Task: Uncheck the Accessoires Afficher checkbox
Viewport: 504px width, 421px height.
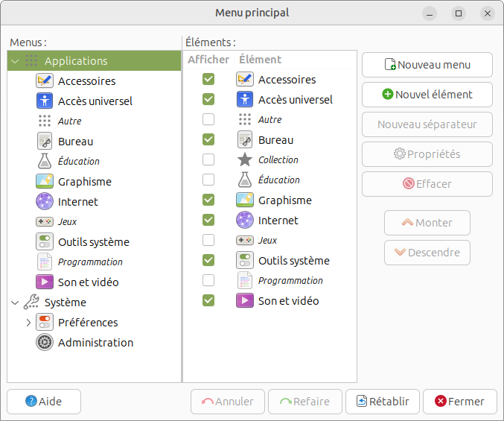Action: pyautogui.click(x=208, y=80)
